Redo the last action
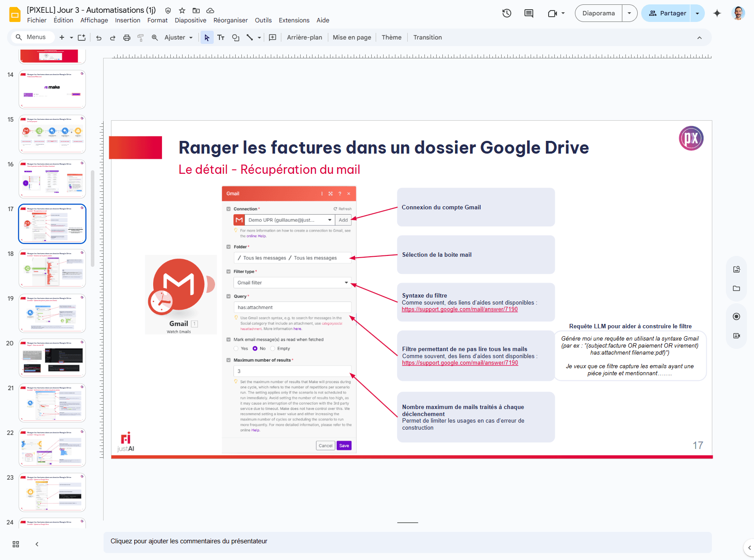Screen dimensions: 754x560 coord(113,38)
